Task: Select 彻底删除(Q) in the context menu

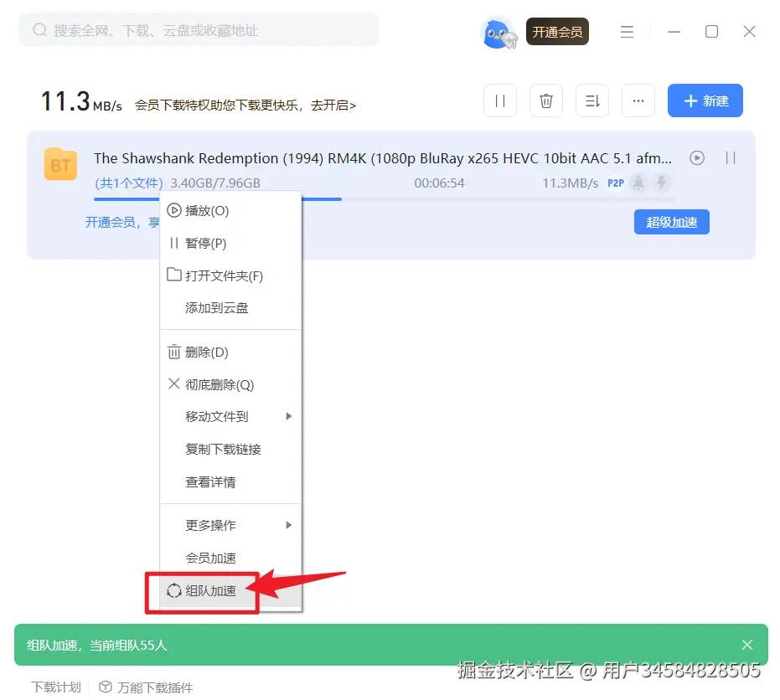Action: [231, 384]
